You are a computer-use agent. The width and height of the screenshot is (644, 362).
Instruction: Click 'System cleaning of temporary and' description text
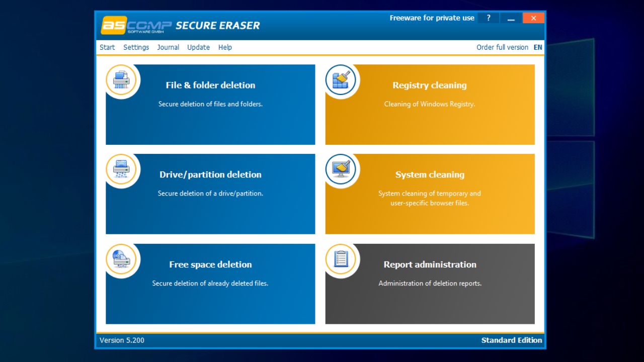tap(430, 194)
